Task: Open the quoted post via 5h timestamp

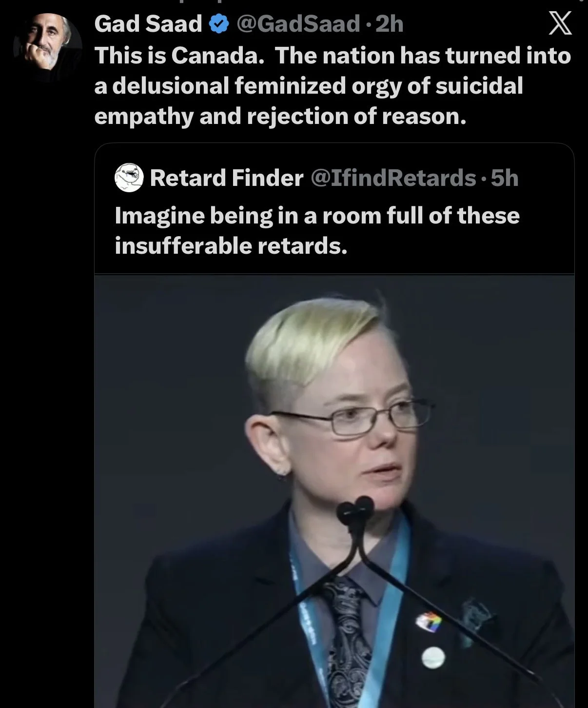Action: (x=504, y=178)
